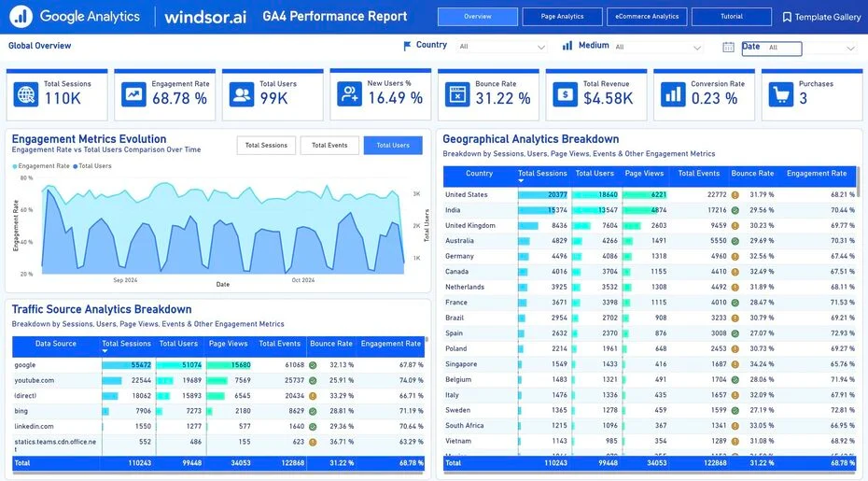
Task: Open the Tutorial page button
Action: pos(732,17)
